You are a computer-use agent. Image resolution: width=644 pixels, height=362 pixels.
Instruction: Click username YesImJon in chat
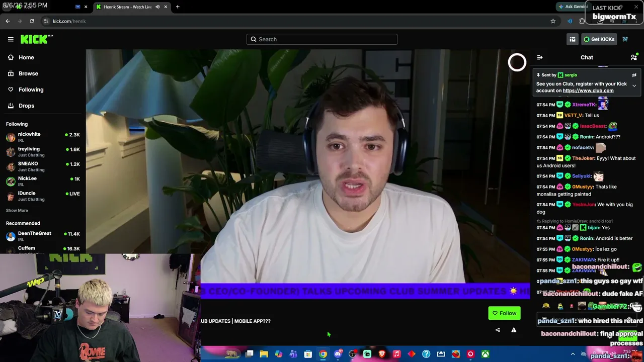[583, 205]
